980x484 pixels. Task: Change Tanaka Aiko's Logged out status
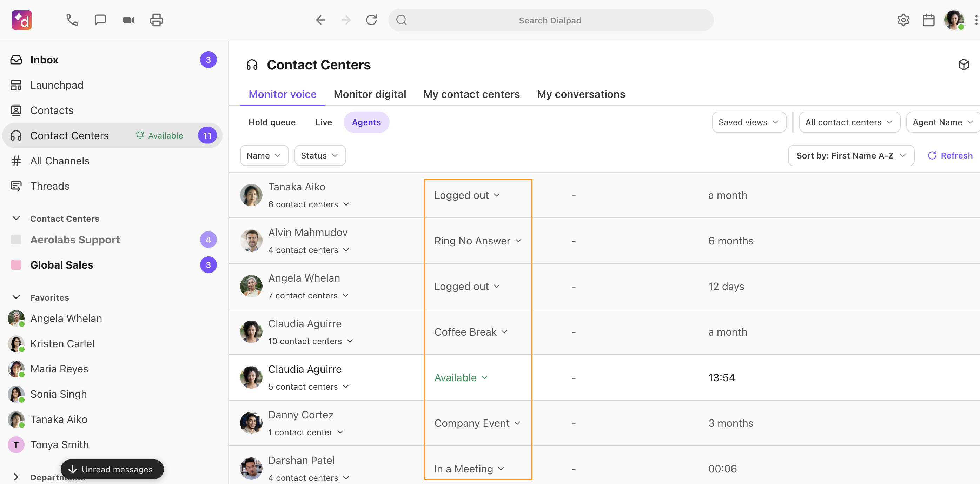click(x=467, y=195)
